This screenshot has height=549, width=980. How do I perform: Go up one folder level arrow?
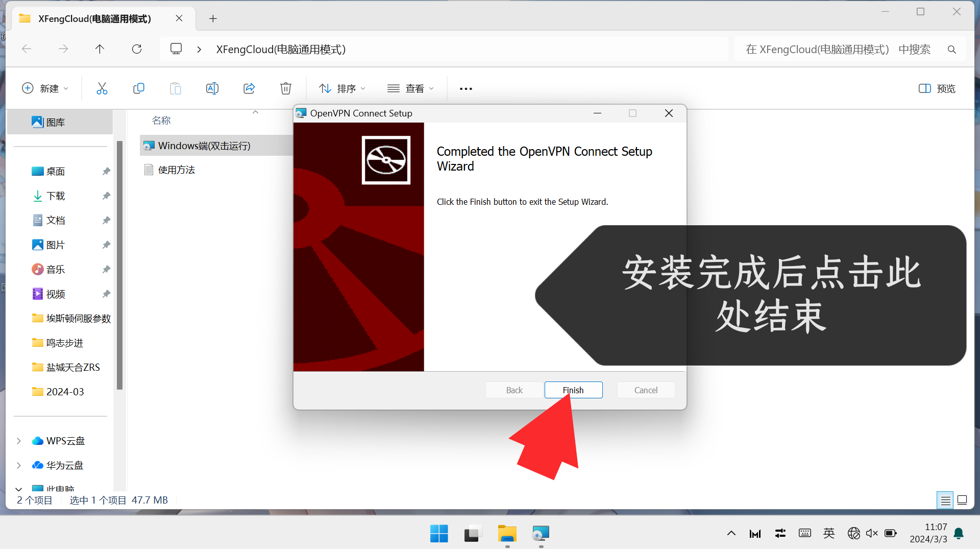tap(100, 49)
